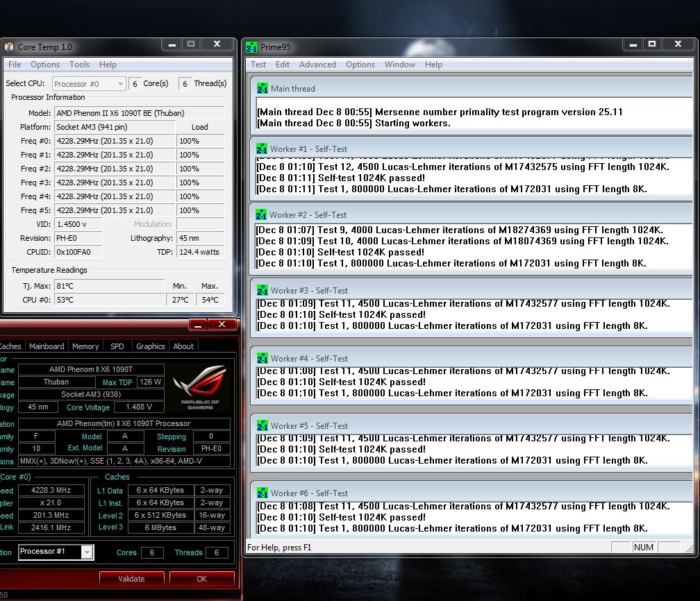Open Prime95 Edit menu
Screen dimensions: 700x601
283,65
